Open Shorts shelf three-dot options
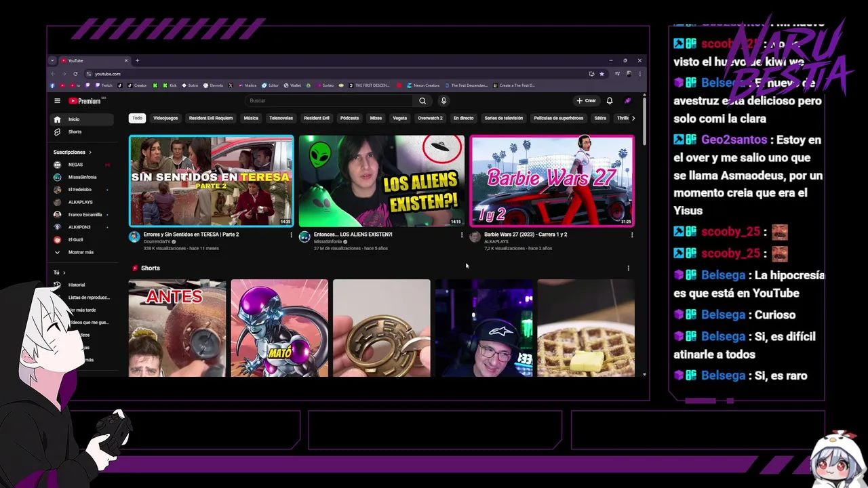Viewport: 868px width, 488px height. click(628, 268)
